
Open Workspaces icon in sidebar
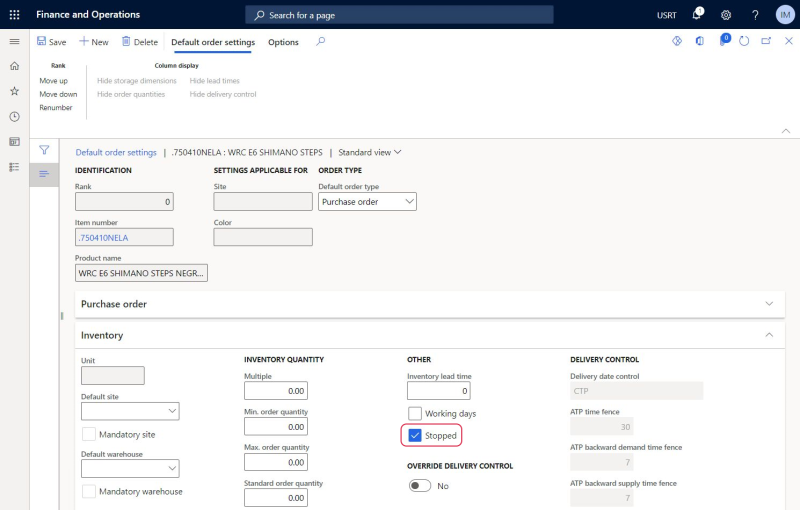(x=14, y=142)
